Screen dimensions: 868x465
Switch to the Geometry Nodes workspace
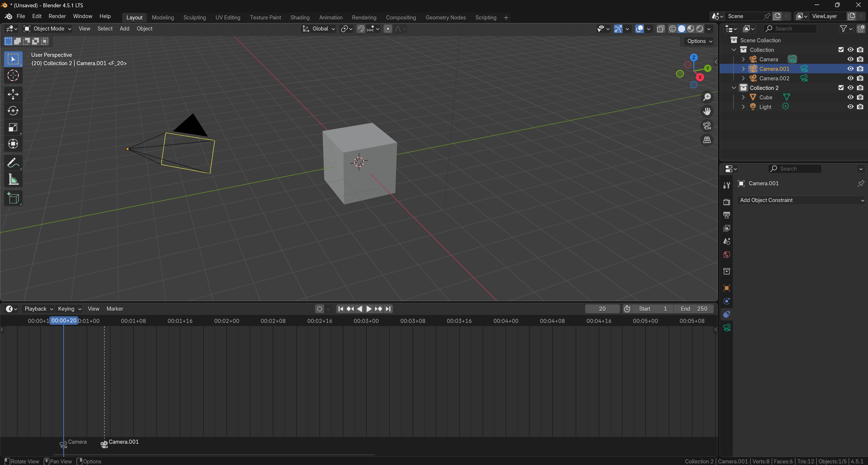445,17
